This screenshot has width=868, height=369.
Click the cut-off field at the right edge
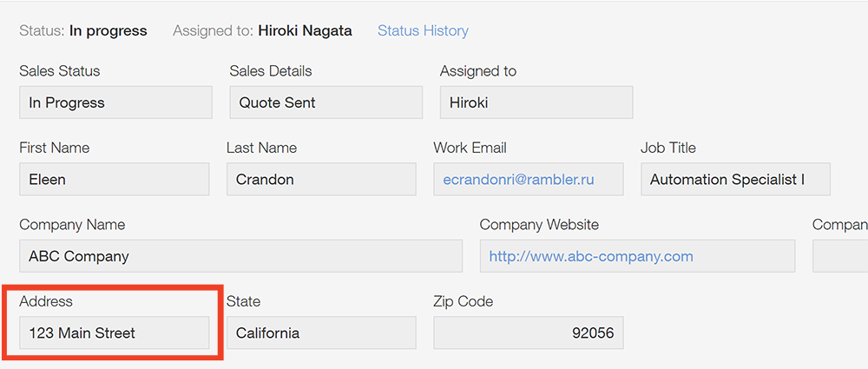point(840,256)
